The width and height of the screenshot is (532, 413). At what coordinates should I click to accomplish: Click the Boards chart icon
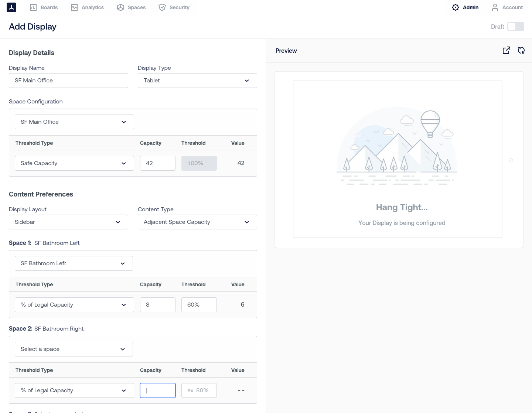33,7
